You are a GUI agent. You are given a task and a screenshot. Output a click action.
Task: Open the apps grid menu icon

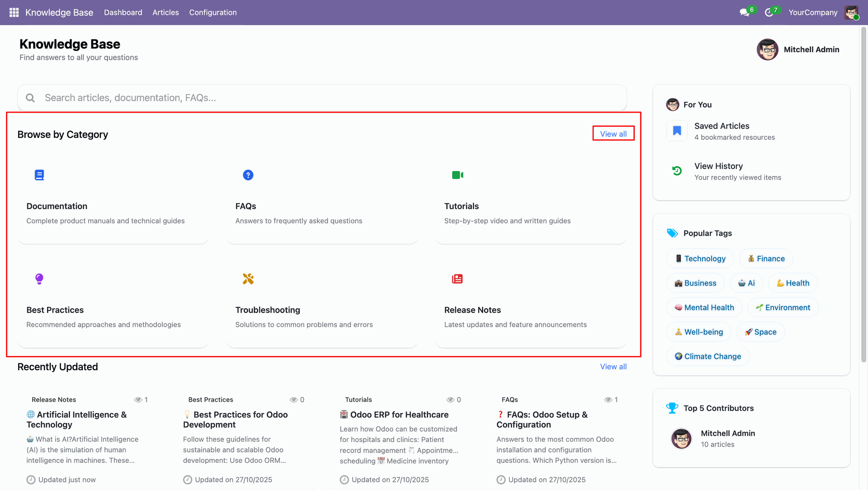[14, 12]
